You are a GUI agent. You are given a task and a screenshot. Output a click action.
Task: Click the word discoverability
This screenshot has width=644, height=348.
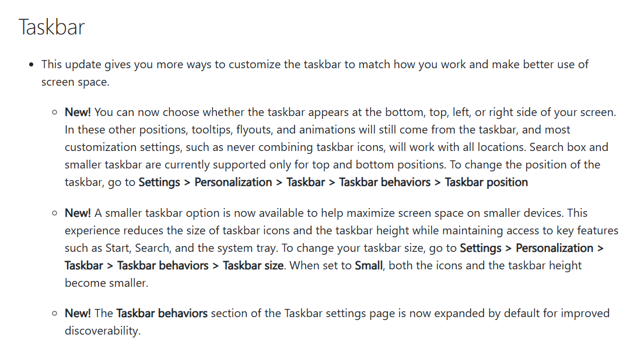pos(103,331)
